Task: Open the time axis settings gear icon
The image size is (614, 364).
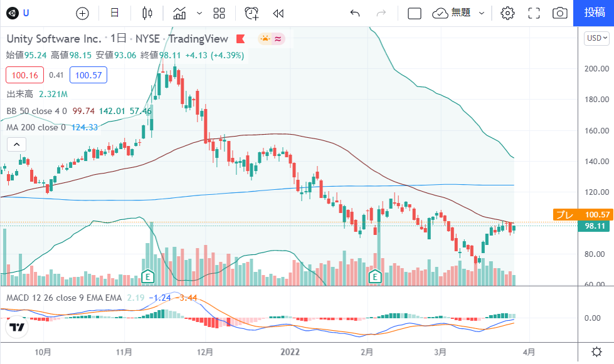Action: click(596, 352)
